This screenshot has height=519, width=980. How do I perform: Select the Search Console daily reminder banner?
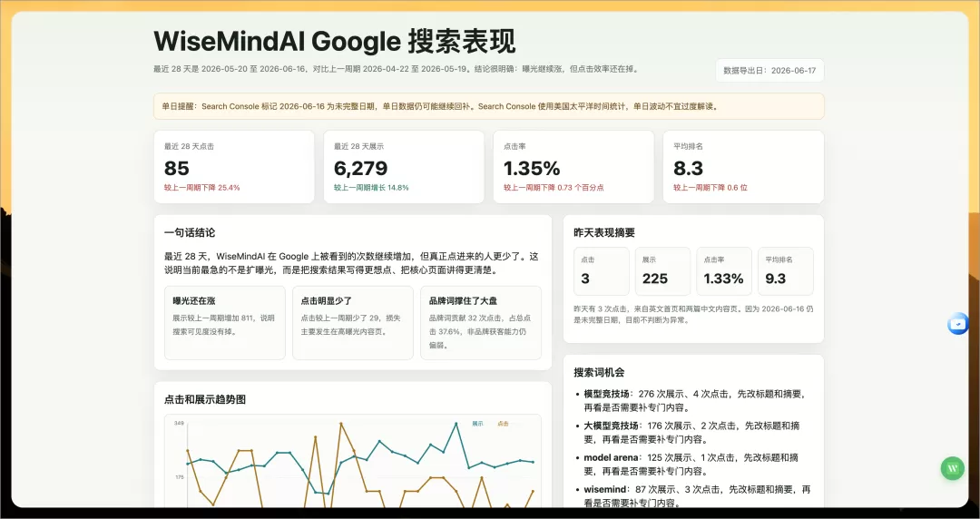pyautogui.click(x=489, y=106)
